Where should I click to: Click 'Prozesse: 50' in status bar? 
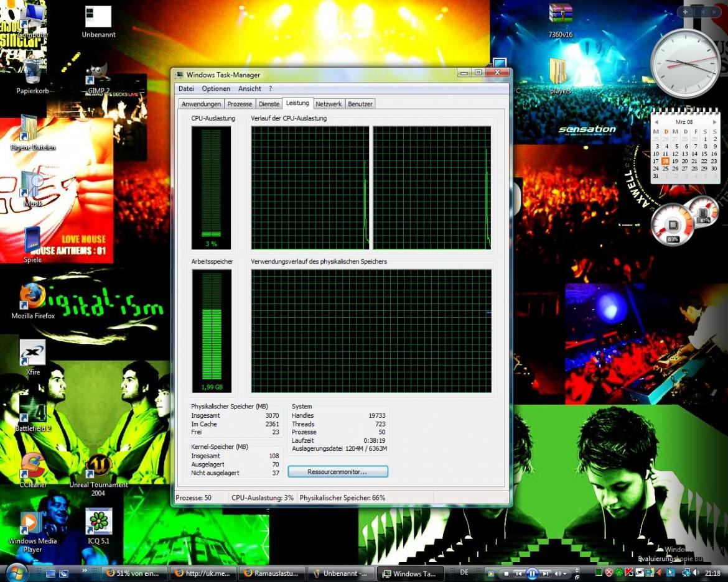(x=194, y=497)
